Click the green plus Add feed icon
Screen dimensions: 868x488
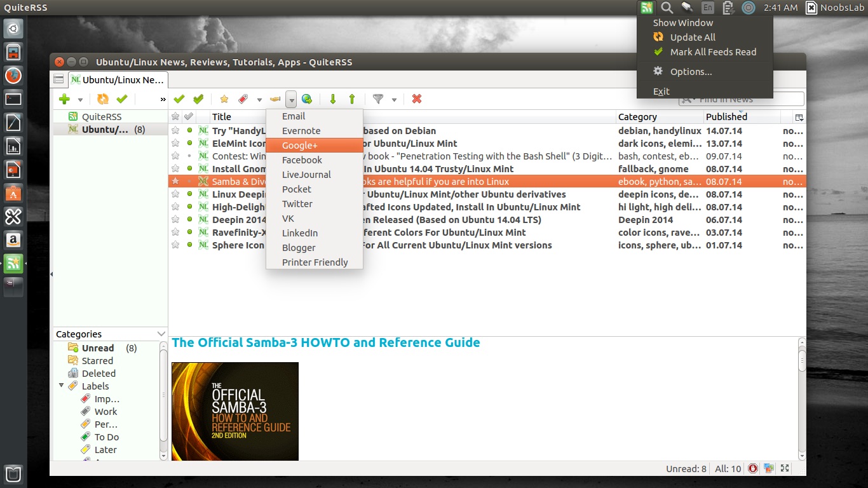pos(64,99)
